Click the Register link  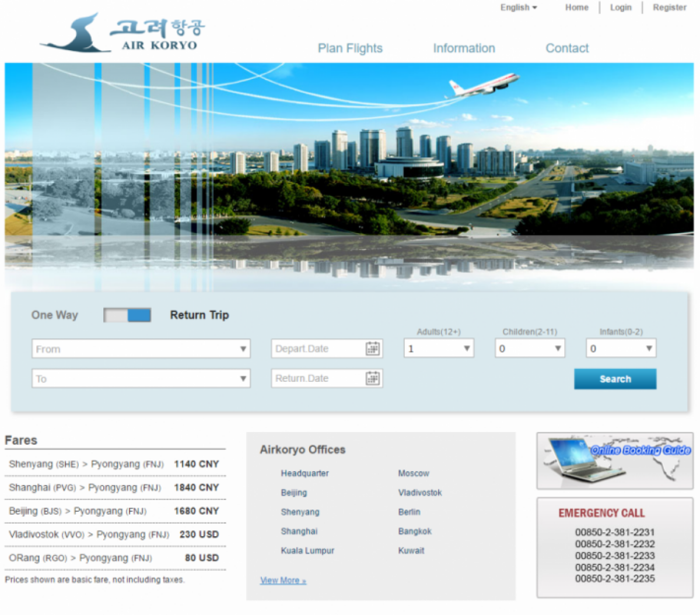(x=669, y=8)
